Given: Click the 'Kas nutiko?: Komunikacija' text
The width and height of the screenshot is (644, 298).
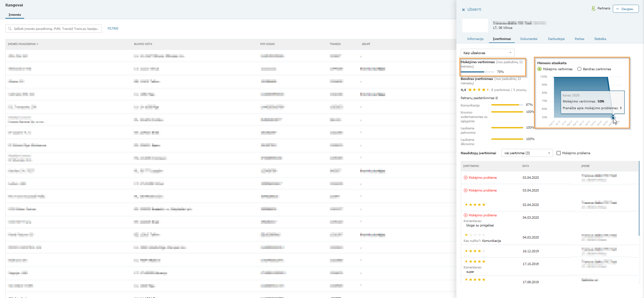Looking at the screenshot, I should tap(482, 241).
